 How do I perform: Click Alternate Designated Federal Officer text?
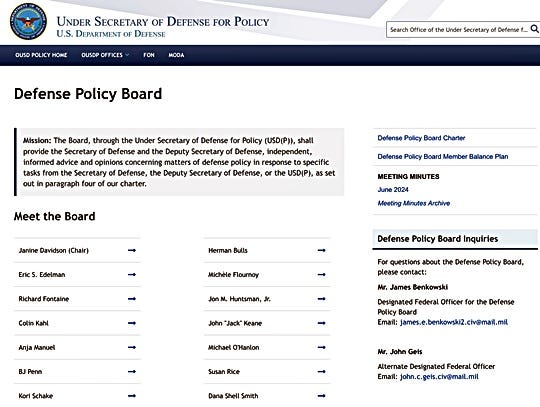tap(436, 366)
